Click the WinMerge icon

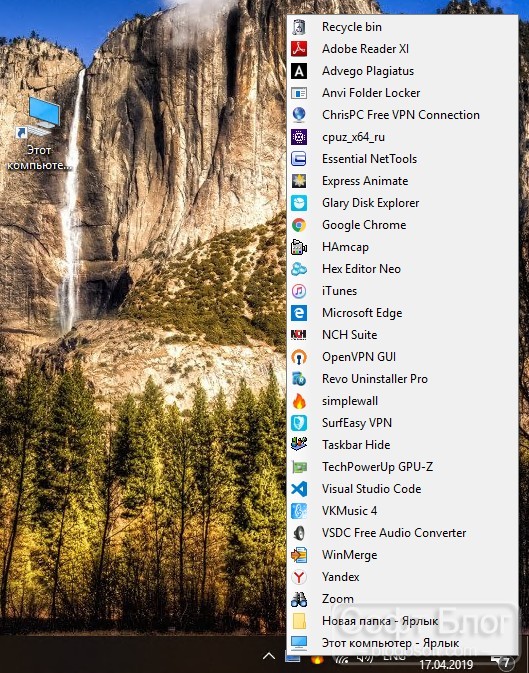pos(299,555)
